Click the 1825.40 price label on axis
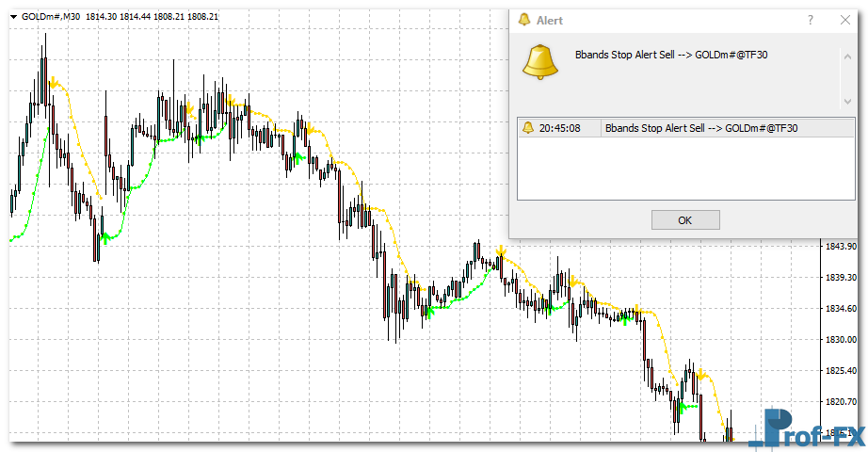This screenshot has width=868, height=452. click(838, 371)
